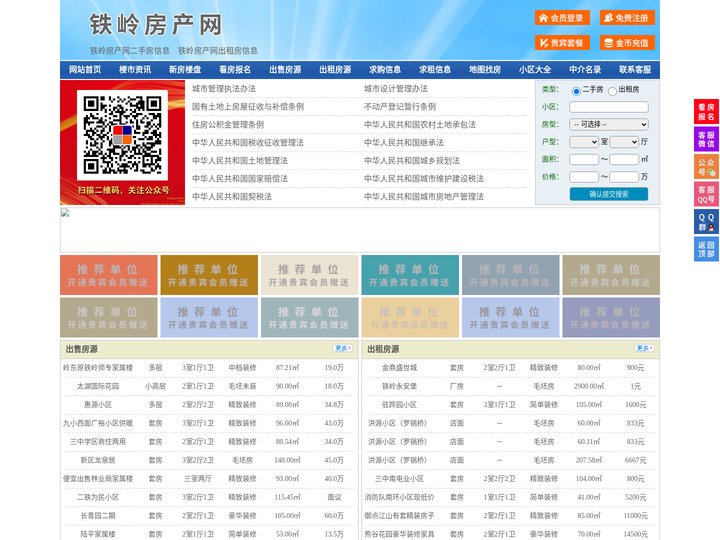This screenshot has height=540, width=720.
Task: Click the orange 公众号 side icon
Action: 706,167
